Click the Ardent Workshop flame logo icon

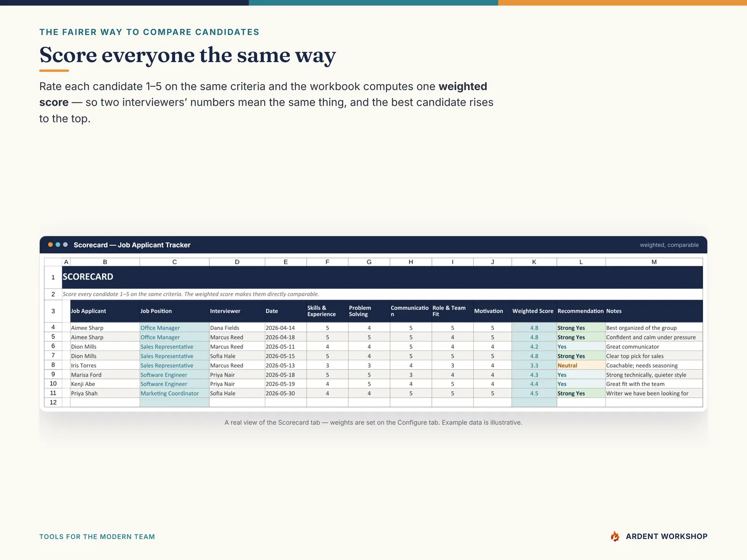click(x=615, y=536)
